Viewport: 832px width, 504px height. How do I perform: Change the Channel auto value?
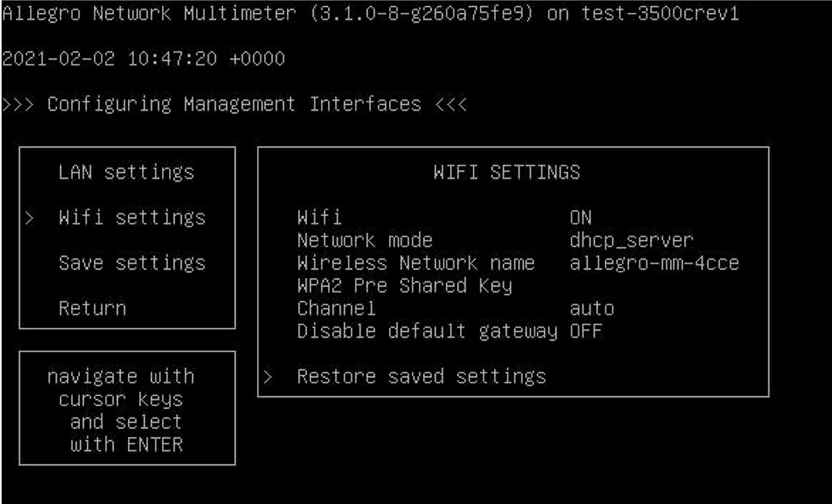(x=591, y=308)
